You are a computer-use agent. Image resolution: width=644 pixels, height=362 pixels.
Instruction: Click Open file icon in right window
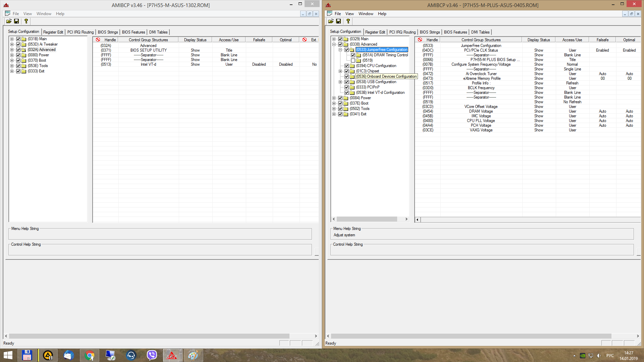click(x=331, y=21)
